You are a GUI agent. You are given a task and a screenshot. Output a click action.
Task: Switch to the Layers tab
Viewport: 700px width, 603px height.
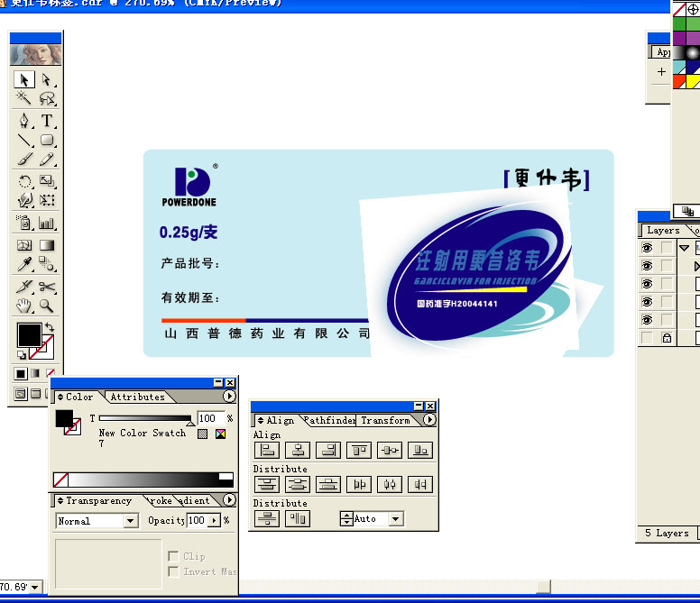point(663,231)
